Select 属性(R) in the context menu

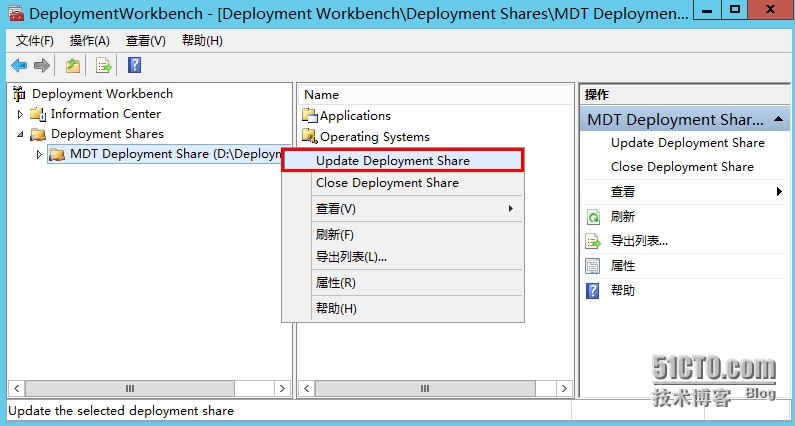pos(403,283)
